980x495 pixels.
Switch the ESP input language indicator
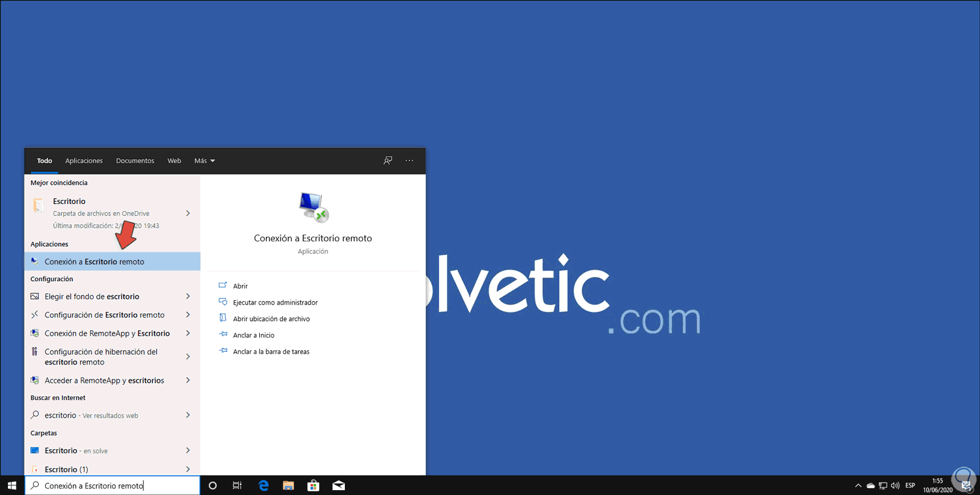[910, 486]
